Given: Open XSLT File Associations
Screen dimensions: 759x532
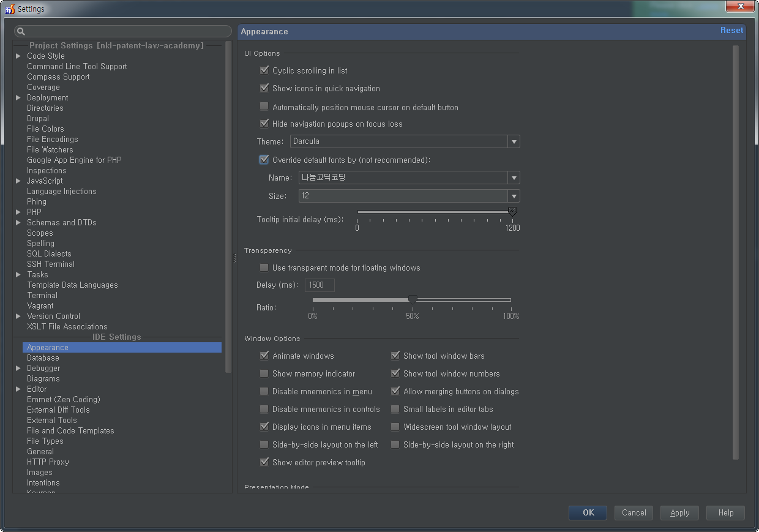Looking at the screenshot, I should coord(67,326).
